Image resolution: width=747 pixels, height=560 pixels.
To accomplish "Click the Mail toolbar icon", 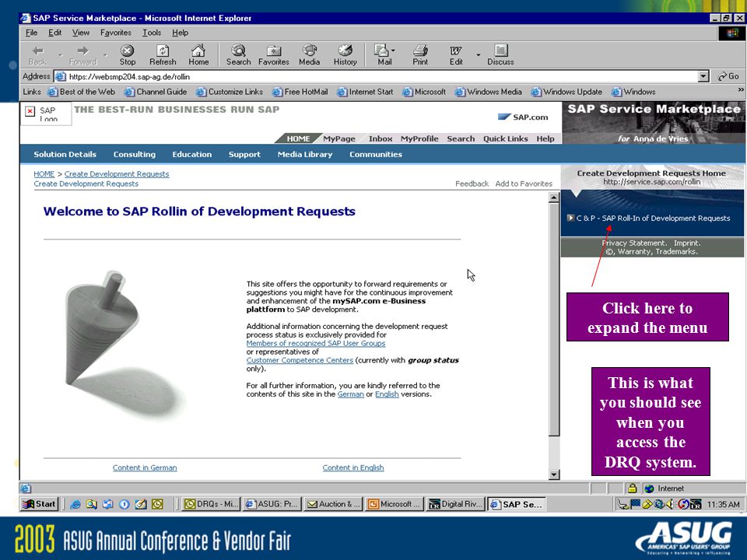I will (383, 54).
